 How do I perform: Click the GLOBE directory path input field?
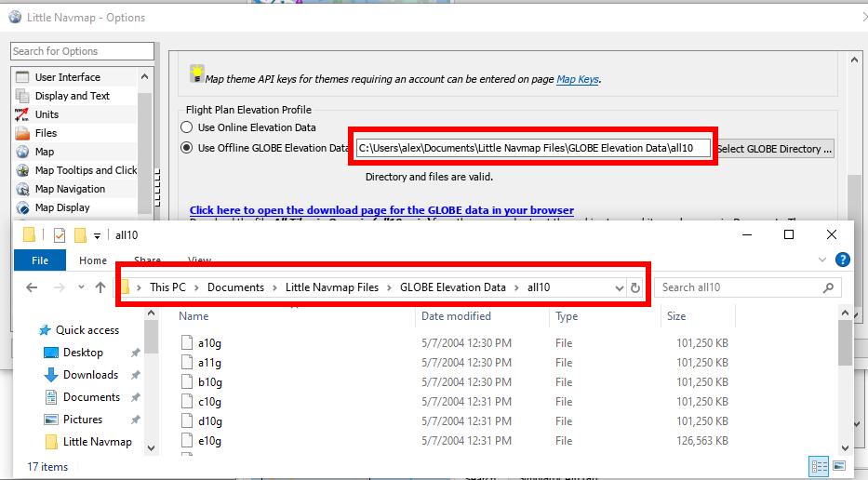click(533, 148)
